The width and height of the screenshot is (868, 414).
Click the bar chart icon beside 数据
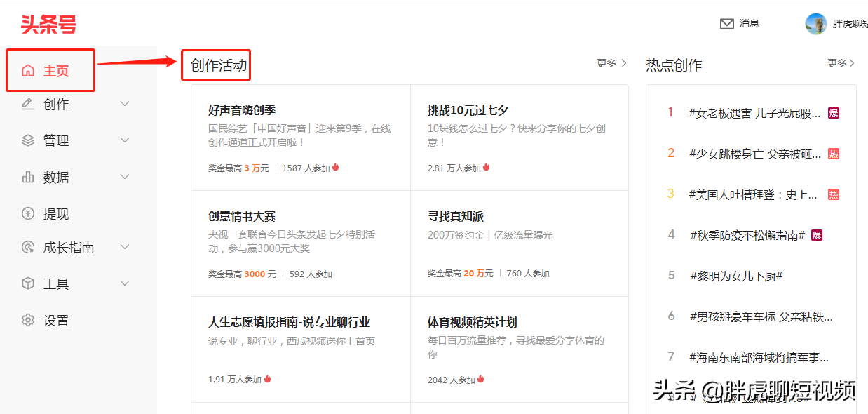pos(28,177)
